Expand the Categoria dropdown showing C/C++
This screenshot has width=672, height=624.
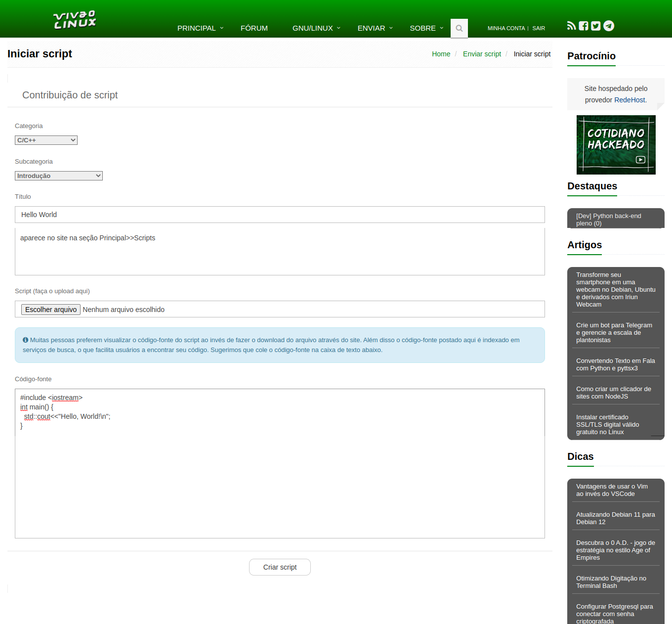[46, 140]
